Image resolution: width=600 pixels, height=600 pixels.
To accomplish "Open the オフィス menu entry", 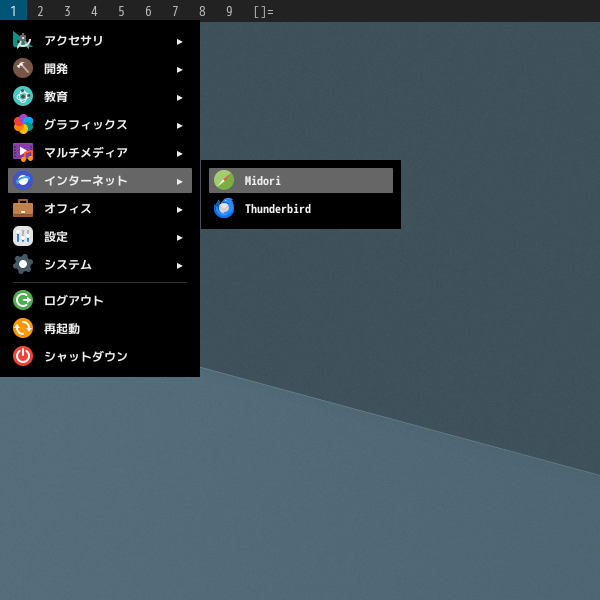I will 100,208.
